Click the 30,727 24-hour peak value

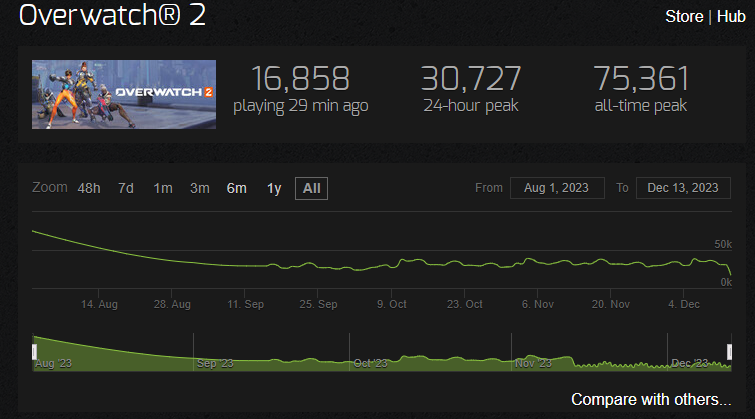click(471, 79)
